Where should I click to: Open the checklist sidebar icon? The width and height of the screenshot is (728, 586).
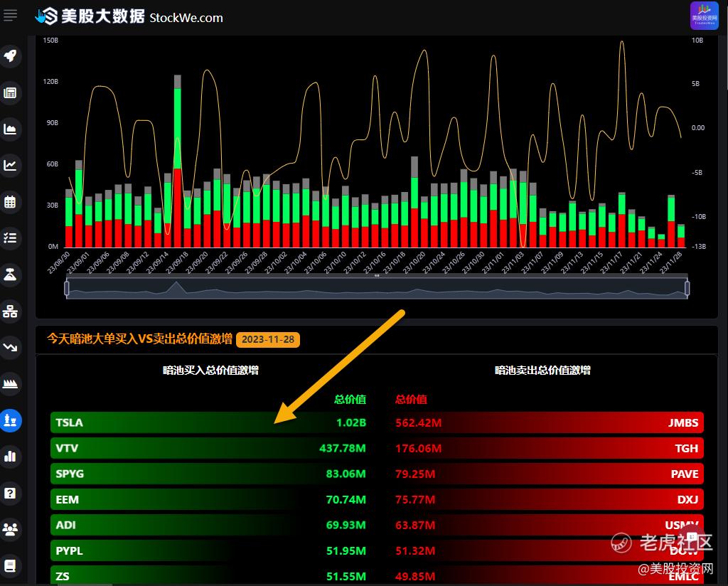tap(10, 238)
